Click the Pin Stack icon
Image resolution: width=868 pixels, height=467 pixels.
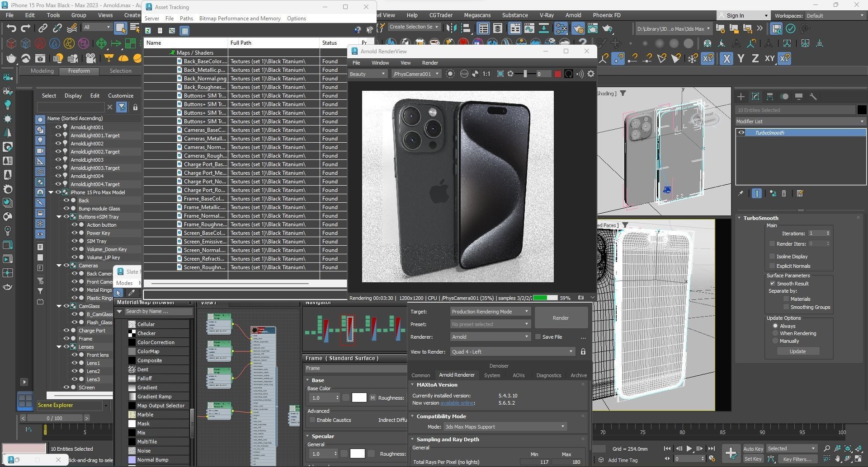(x=741, y=194)
